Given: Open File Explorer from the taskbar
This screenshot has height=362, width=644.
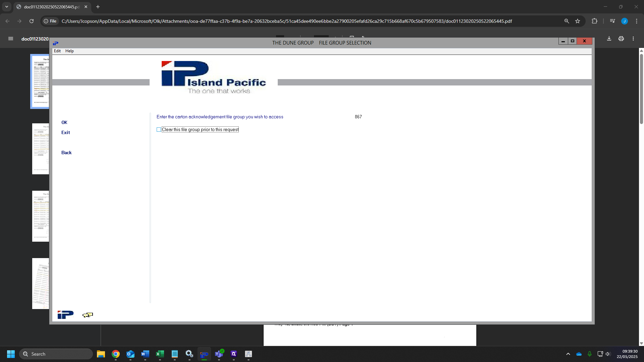Looking at the screenshot, I should coord(101,354).
